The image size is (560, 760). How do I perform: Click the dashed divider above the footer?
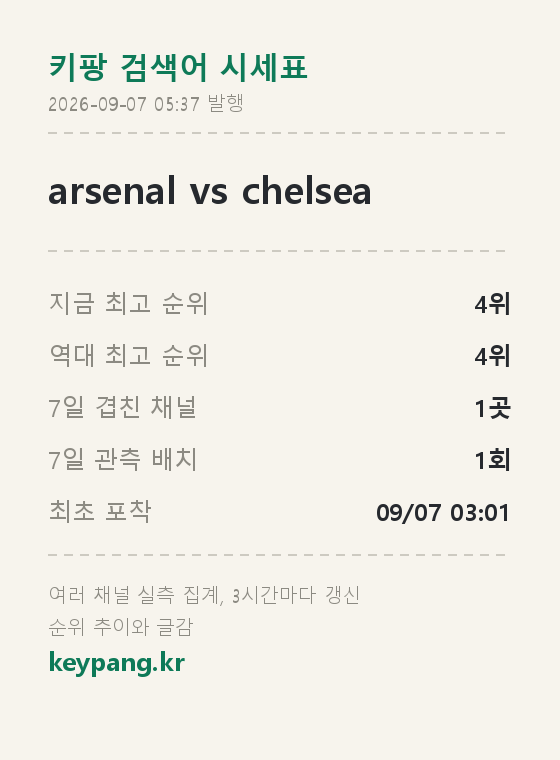point(277,555)
